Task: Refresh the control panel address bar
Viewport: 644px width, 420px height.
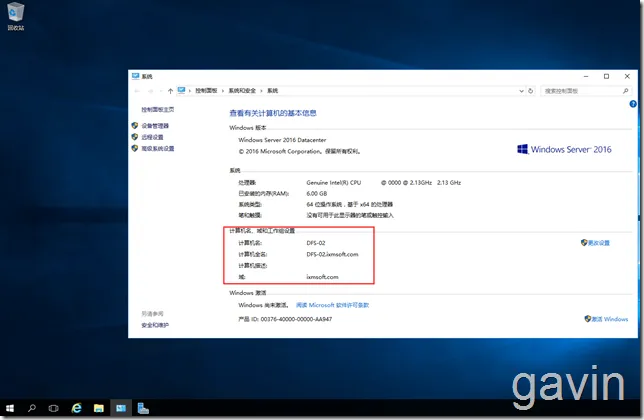Action: pyautogui.click(x=531, y=91)
